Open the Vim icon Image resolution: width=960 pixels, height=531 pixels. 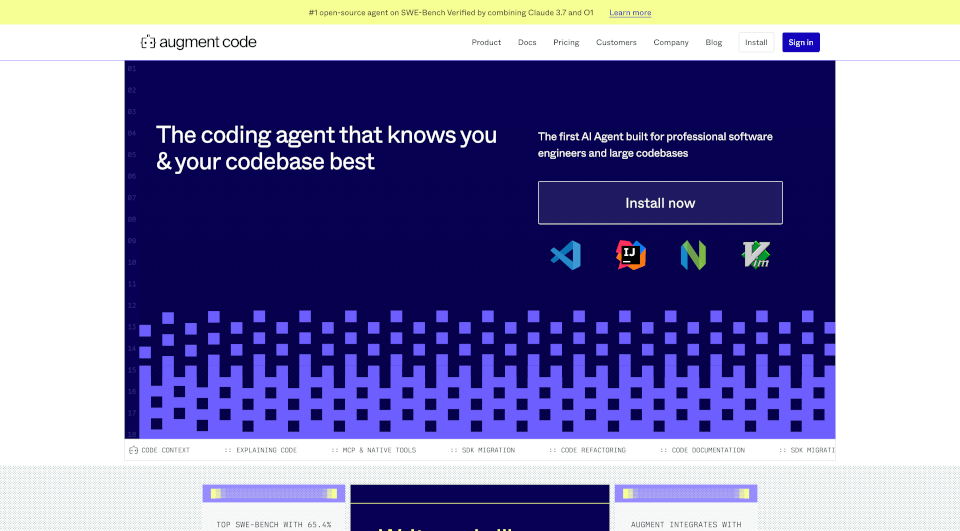[756, 255]
